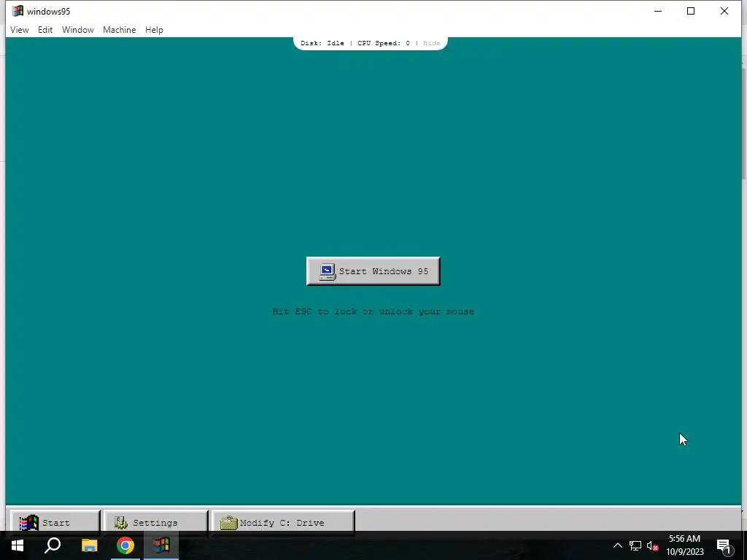Click the Disk: Idle status text

click(x=322, y=43)
